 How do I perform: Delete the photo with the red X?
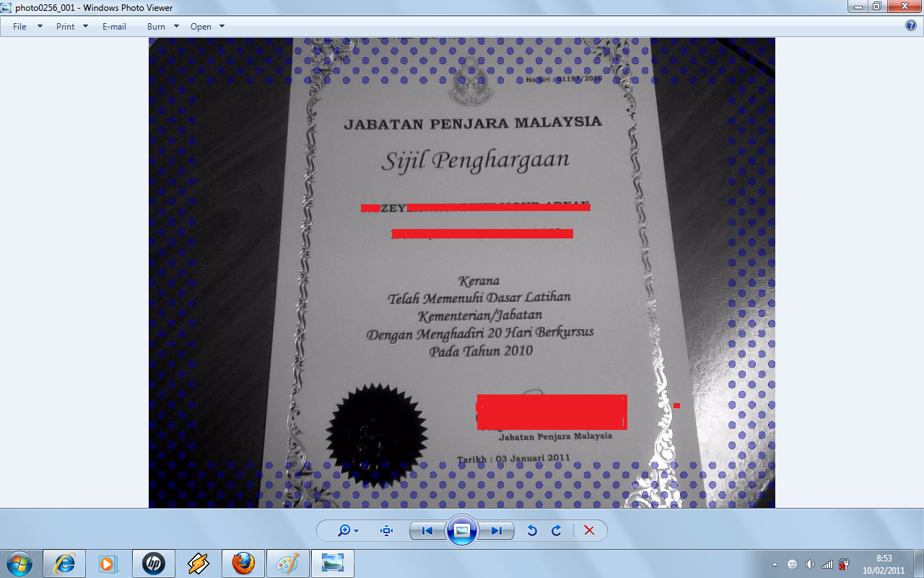pyautogui.click(x=589, y=531)
